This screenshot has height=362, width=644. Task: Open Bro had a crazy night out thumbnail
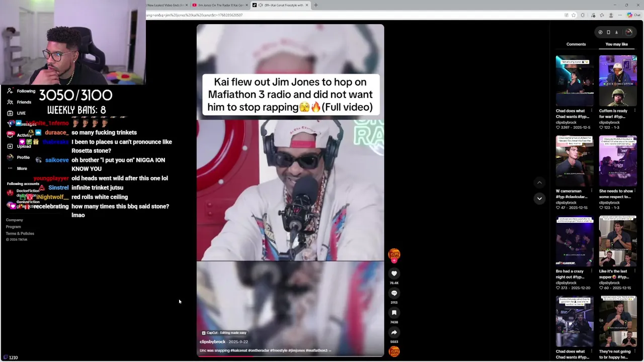pos(575,241)
